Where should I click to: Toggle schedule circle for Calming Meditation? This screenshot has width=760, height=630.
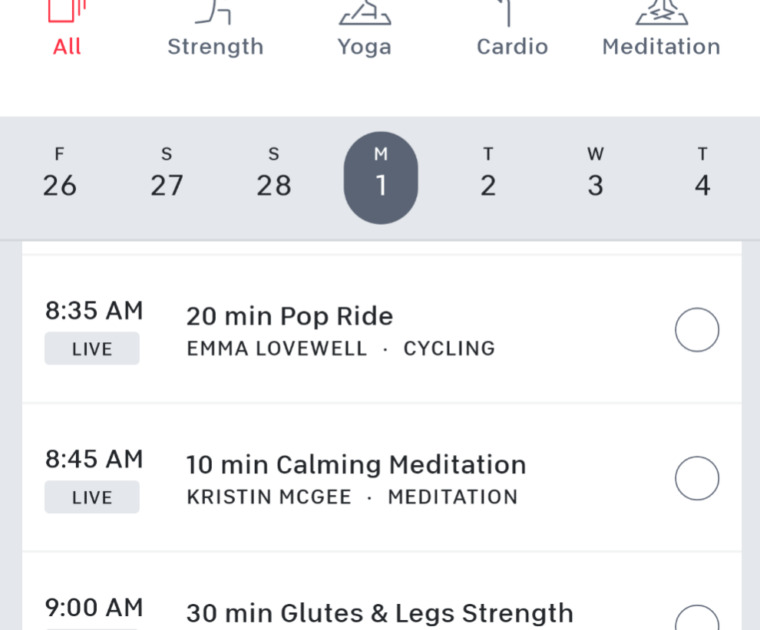(697, 478)
